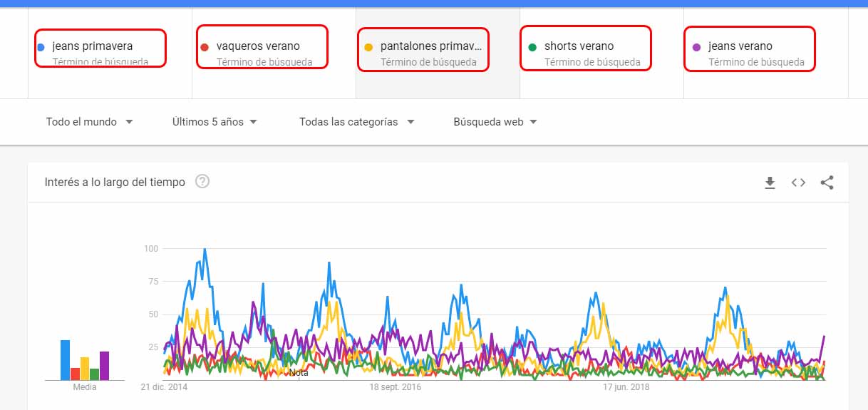This screenshot has height=410, width=868.
Task: Click the Nota marker on the chart
Action: 299,372
